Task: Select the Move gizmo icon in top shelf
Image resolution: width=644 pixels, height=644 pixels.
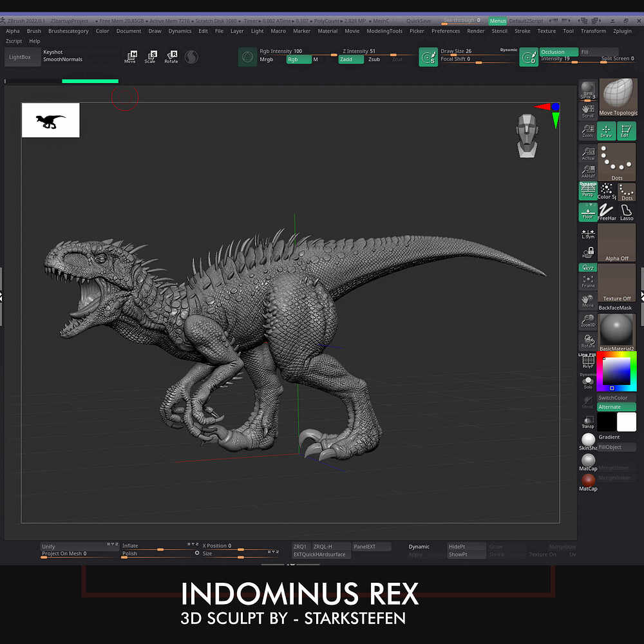Action: point(131,57)
